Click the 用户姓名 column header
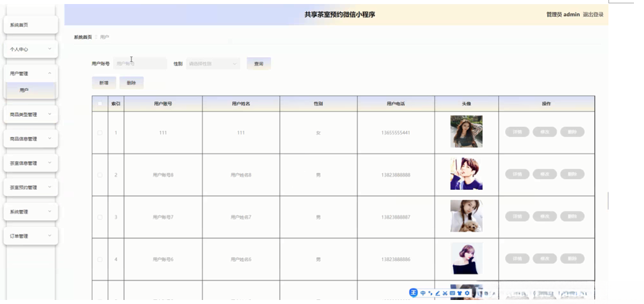 click(x=241, y=104)
